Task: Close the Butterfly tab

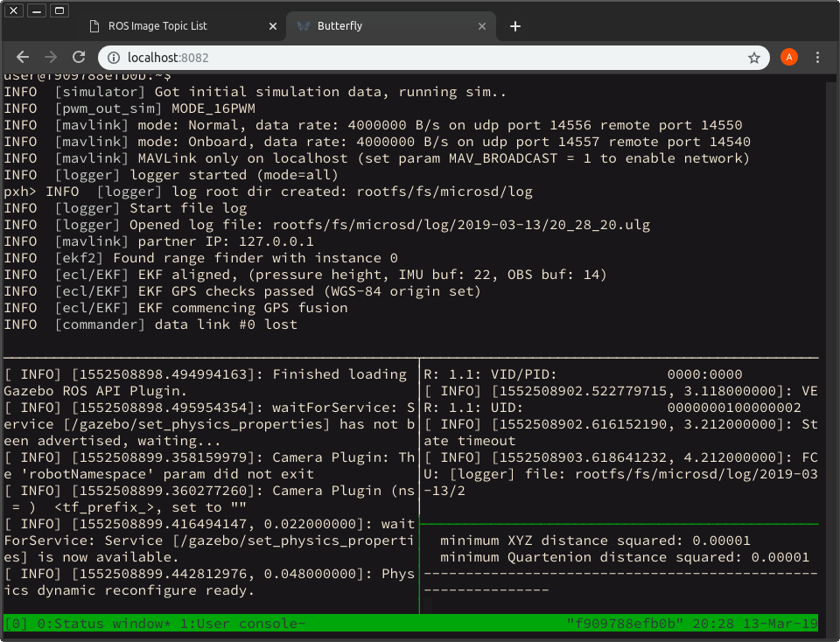Action: [x=482, y=25]
